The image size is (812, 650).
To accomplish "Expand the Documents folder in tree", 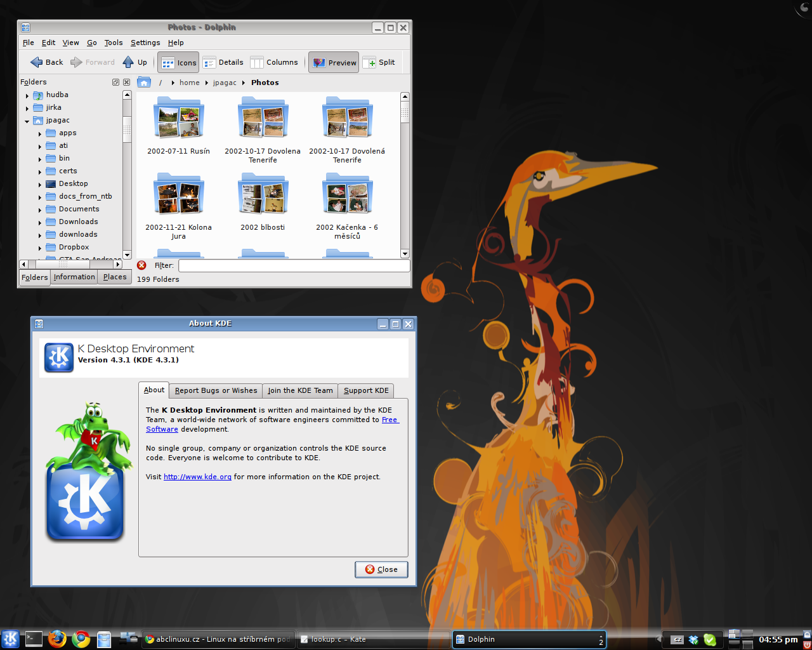I will (40, 210).
